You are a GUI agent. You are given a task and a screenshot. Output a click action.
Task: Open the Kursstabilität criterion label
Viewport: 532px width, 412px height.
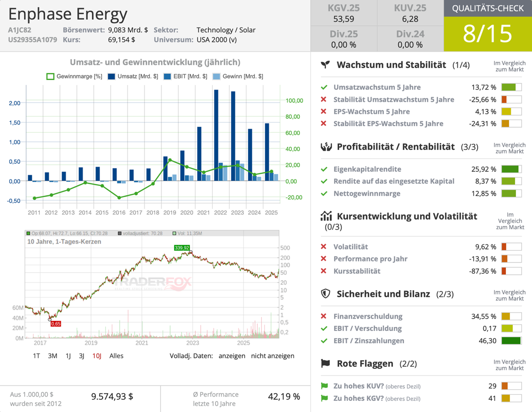tap(357, 271)
